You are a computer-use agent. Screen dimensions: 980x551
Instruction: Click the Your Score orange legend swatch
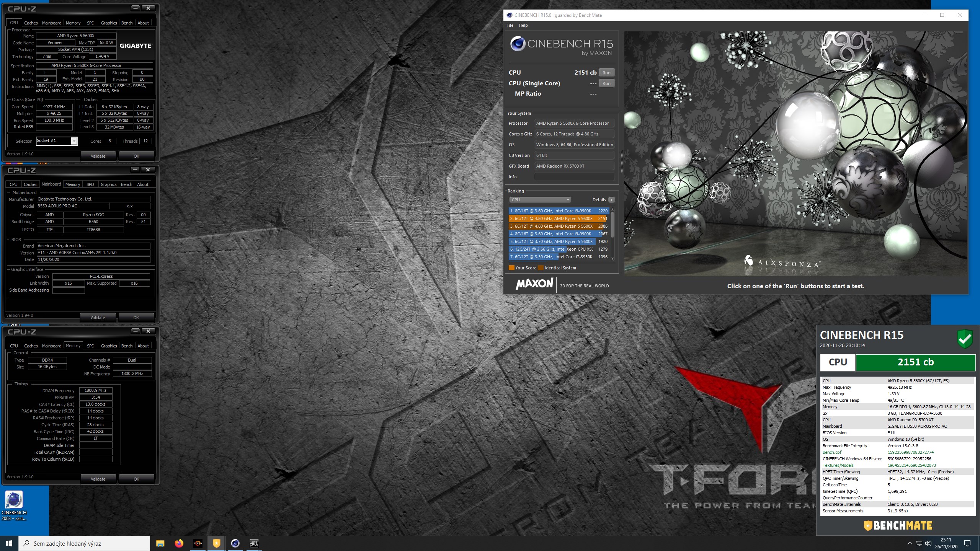(x=511, y=268)
